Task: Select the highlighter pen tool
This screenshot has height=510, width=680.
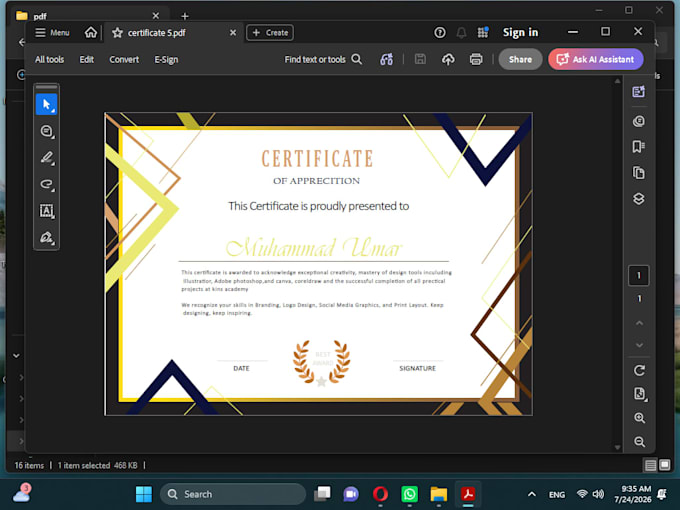Action: click(x=46, y=157)
